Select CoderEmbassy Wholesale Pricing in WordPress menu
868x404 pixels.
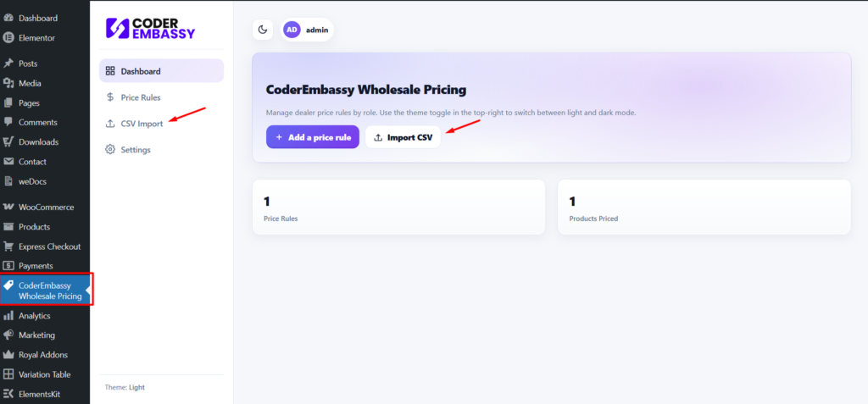(49, 291)
